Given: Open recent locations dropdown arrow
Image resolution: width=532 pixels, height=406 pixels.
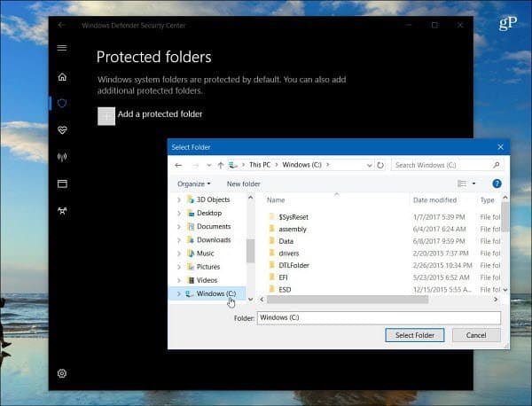Looking at the screenshot, I should [209, 165].
